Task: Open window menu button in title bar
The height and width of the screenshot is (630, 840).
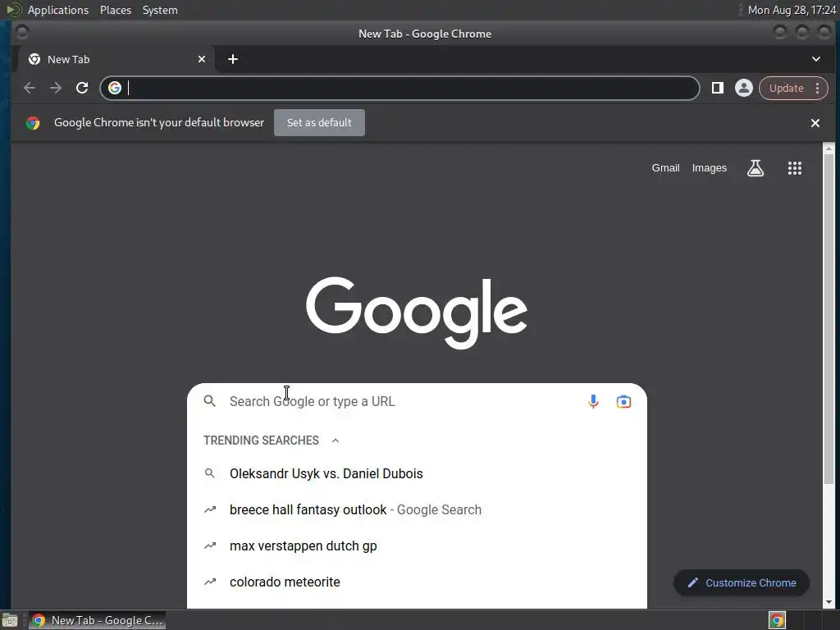Action: [x=21, y=33]
